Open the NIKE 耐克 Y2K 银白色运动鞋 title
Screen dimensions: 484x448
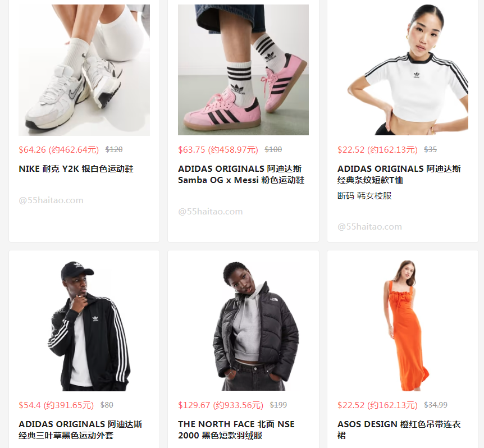point(76,169)
